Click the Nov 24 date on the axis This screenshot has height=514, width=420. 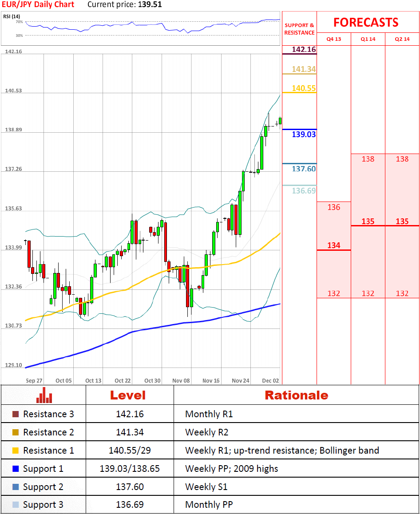pyautogui.click(x=240, y=380)
